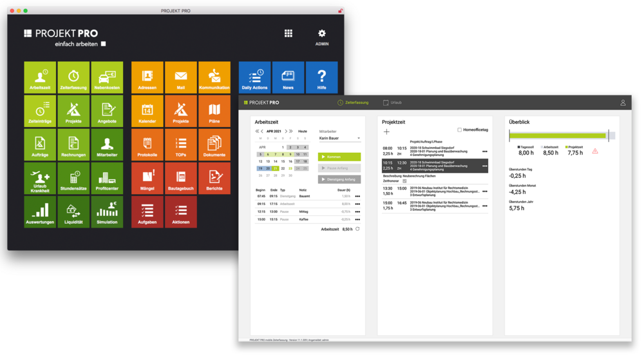Click the green Projektzeit progress bar
Screen dimensions: 644x363
click(x=558, y=136)
